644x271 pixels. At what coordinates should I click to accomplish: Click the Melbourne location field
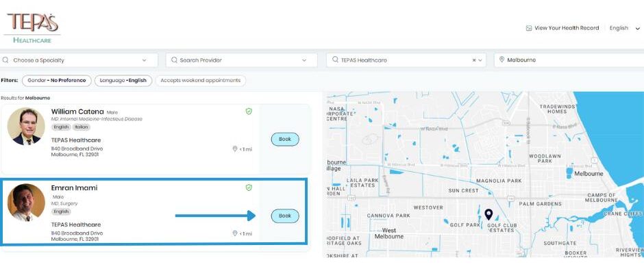569,60
